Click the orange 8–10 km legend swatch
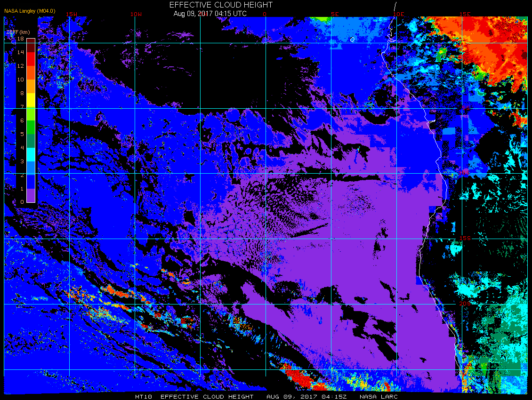The width and height of the screenshot is (532, 400). point(31,86)
